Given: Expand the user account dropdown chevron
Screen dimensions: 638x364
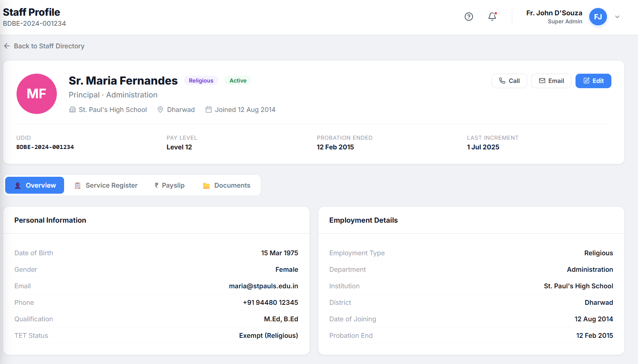Looking at the screenshot, I should coord(617,17).
